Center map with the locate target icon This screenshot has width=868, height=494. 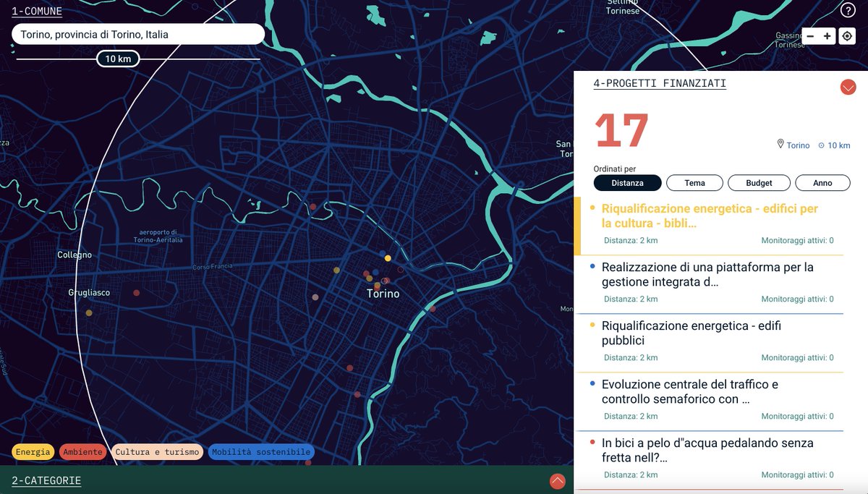[847, 36]
